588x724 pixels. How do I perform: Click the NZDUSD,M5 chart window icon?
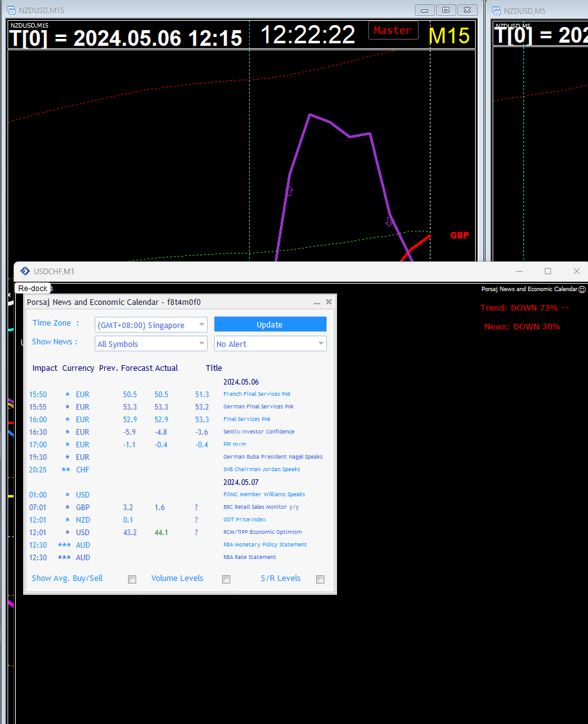[x=496, y=10]
